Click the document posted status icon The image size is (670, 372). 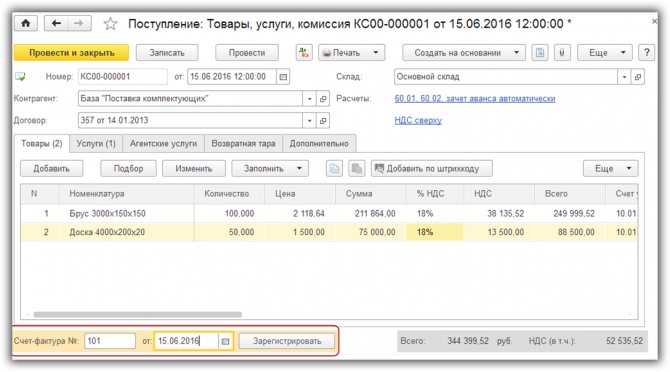[x=20, y=77]
